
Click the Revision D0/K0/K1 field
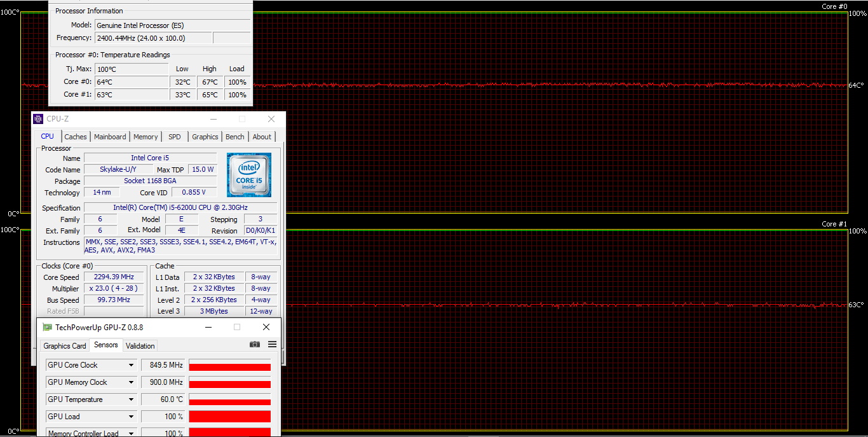pyautogui.click(x=261, y=230)
